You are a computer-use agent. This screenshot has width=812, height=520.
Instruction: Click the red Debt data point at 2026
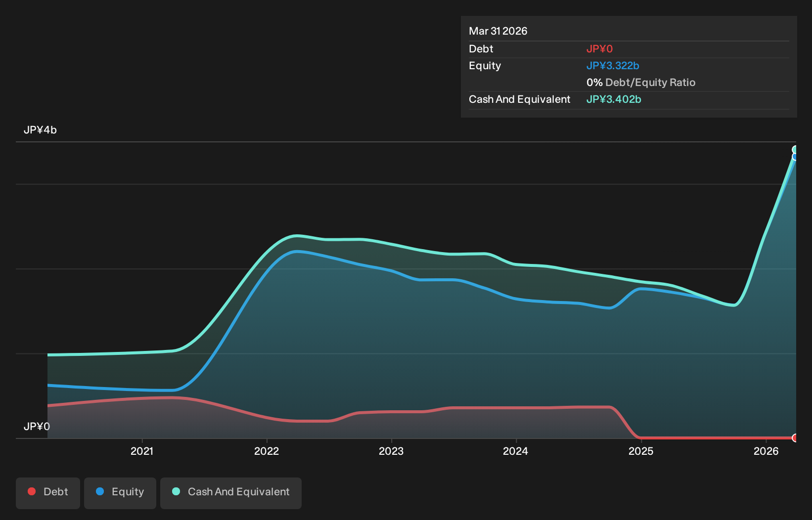(x=795, y=437)
